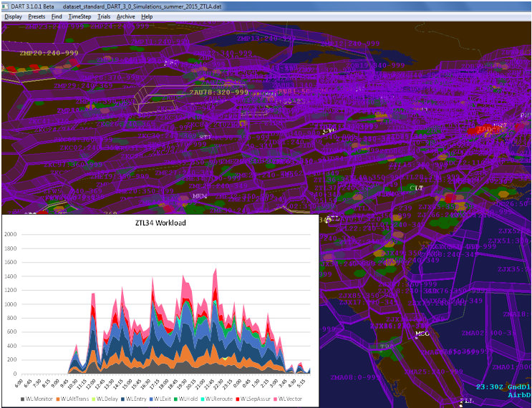
Task: Click the 23:30Z time readout
Action: (x=490, y=388)
